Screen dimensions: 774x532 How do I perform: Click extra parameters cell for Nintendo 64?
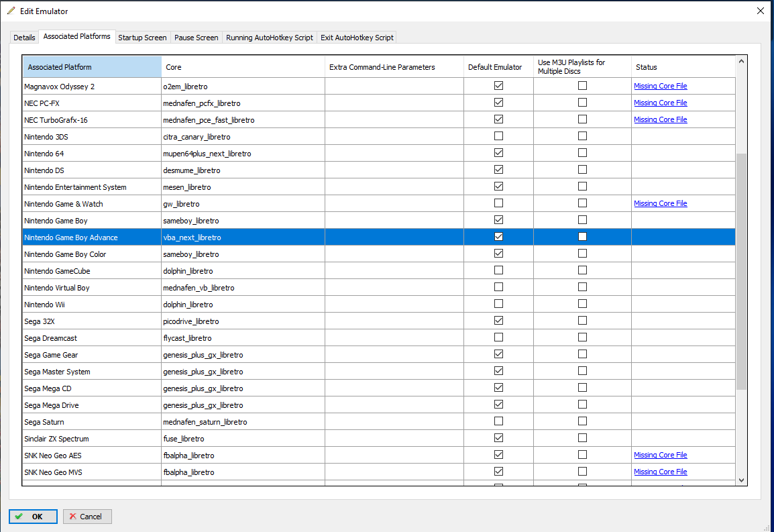pyautogui.click(x=394, y=154)
